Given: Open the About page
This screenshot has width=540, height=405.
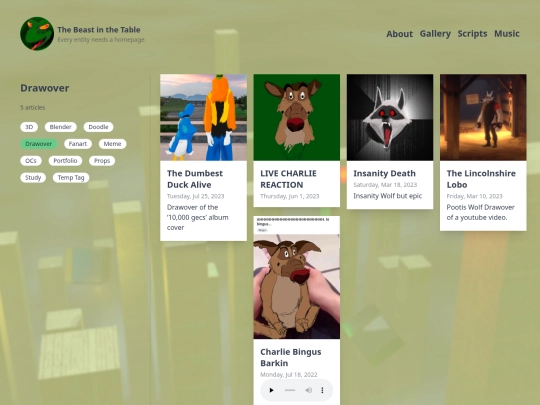Looking at the screenshot, I should [399, 34].
